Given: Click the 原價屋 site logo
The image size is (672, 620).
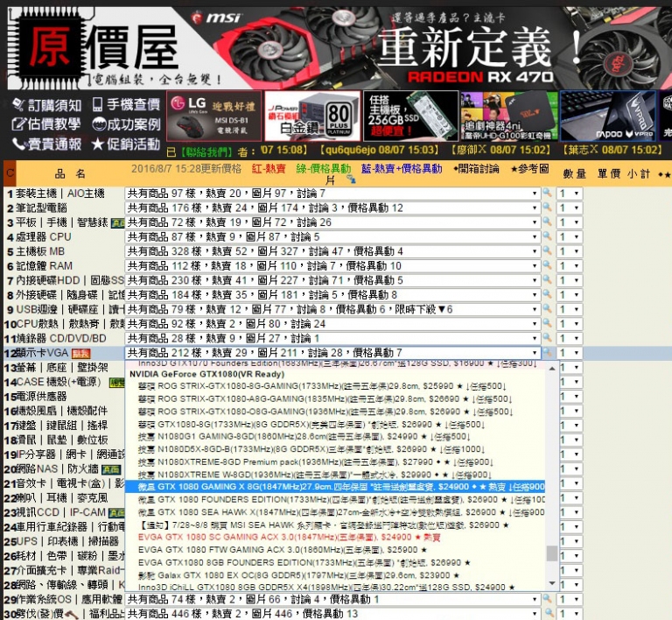Looking at the screenshot, I should pos(94,48).
